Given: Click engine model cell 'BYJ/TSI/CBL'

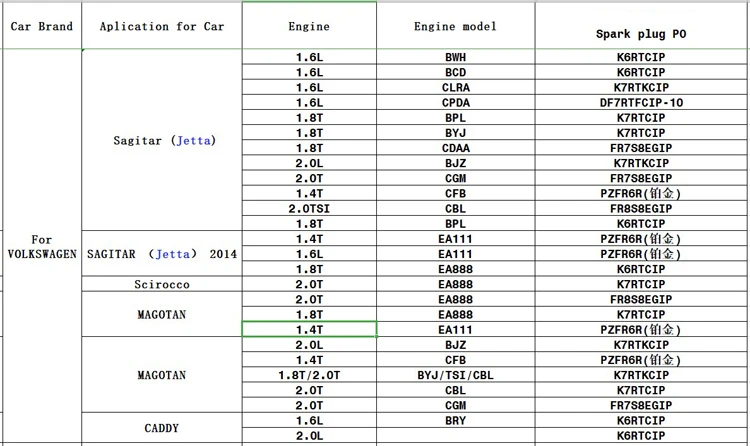Looking at the screenshot, I should [455, 375].
